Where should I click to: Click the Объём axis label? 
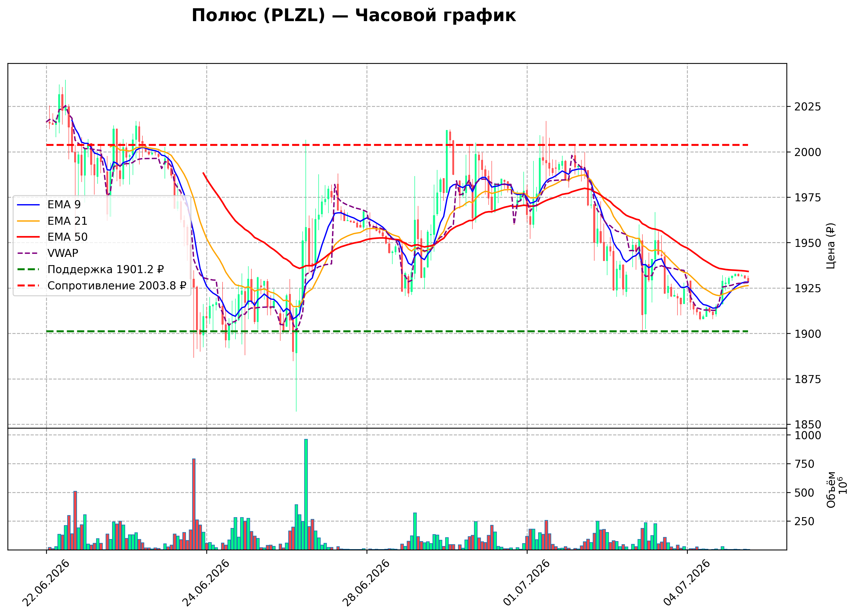tap(831, 490)
